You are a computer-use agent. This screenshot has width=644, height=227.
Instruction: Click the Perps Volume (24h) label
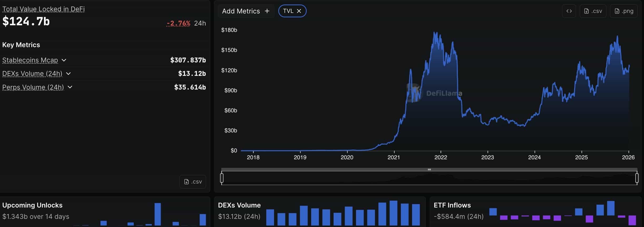click(33, 87)
